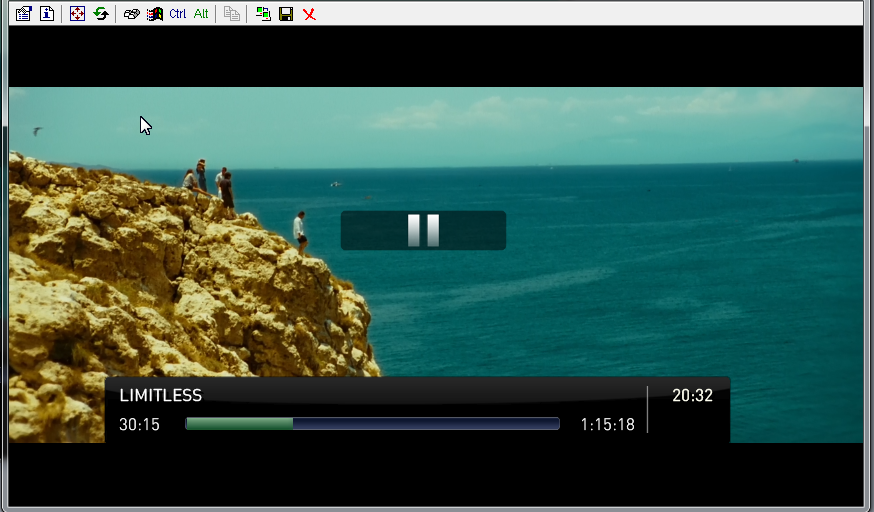
Task: Open the connection options toolbar icon
Action: pyautogui.click(x=23, y=13)
